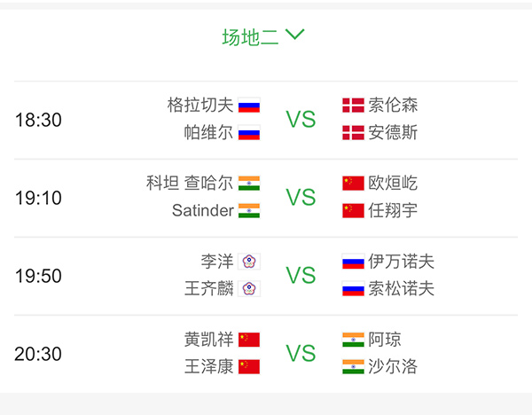Click Chinese flag beside 欧烜屹

click(353, 184)
